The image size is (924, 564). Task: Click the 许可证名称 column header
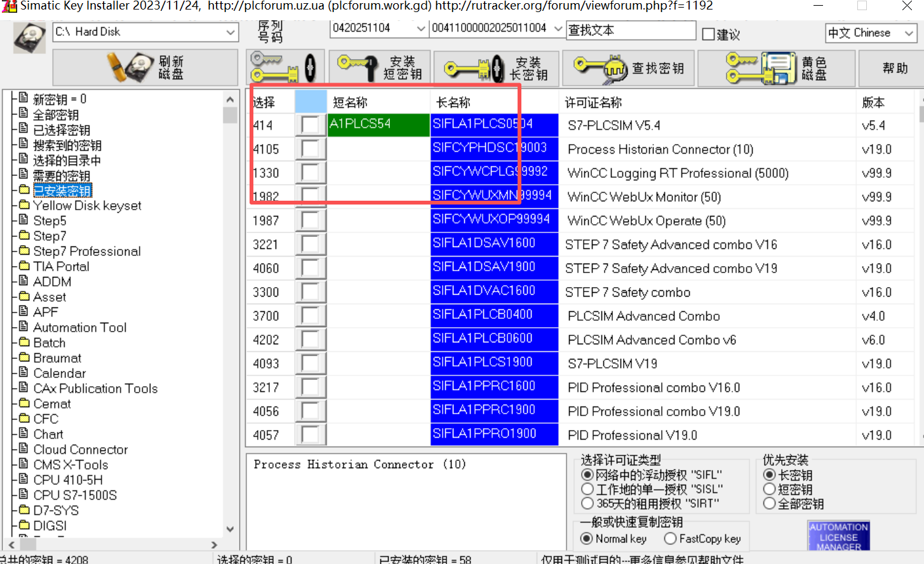pyautogui.click(x=593, y=102)
